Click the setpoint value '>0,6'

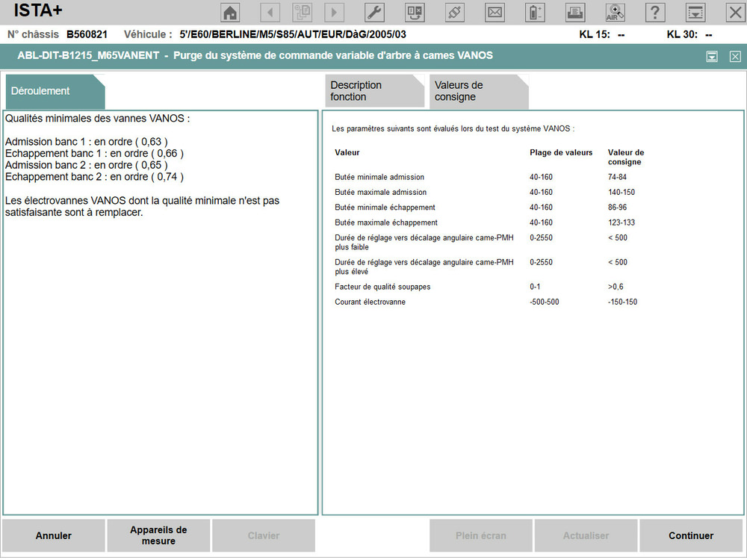pos(616,287)
